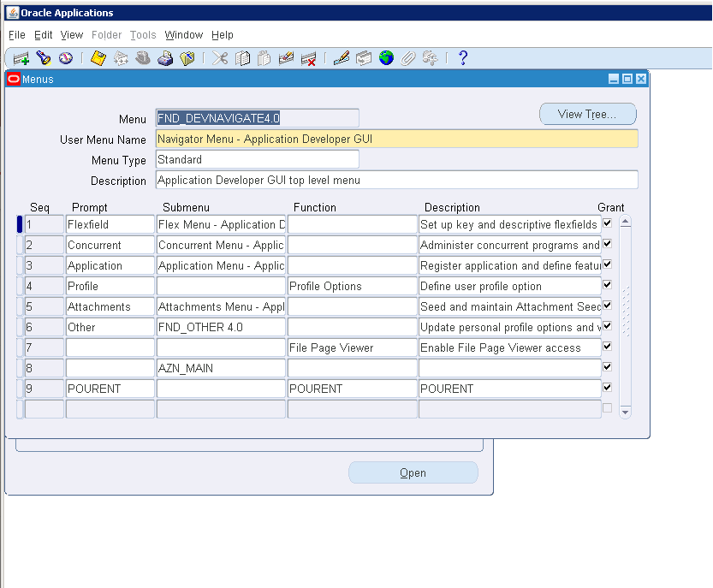
Task: Toggle Grant checkbox for POURENT row
Action: [x=607, y=388]
